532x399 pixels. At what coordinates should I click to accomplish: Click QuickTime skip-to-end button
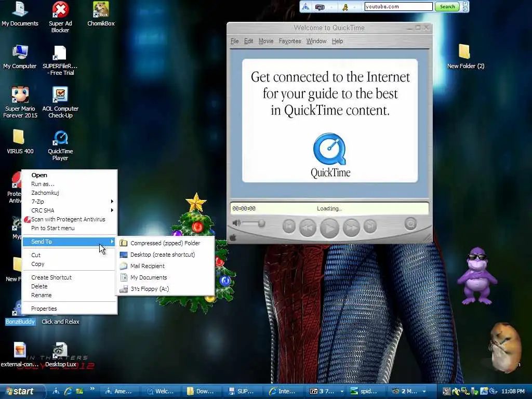[370, 227]
